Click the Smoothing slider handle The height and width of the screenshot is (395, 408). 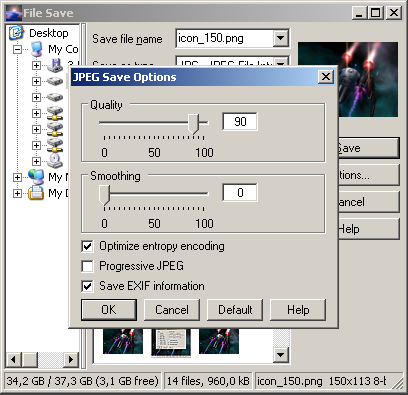104,195
